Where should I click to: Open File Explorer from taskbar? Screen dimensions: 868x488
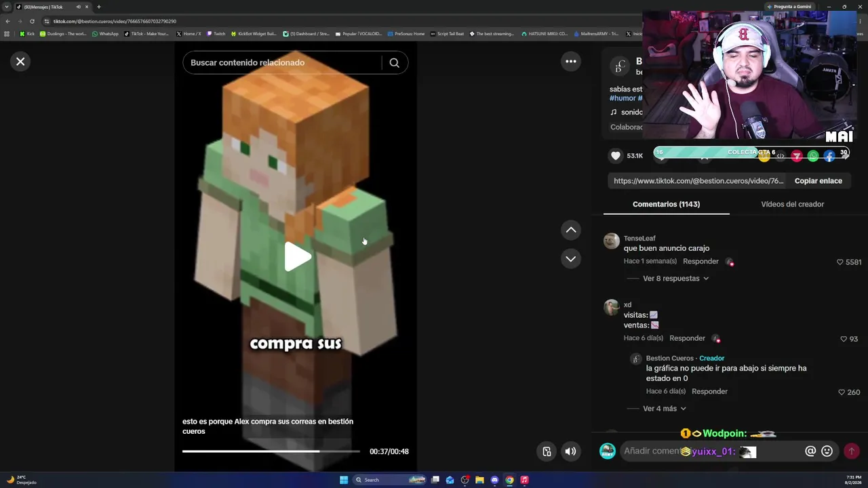pyautogui.click(x=479, y=480)
